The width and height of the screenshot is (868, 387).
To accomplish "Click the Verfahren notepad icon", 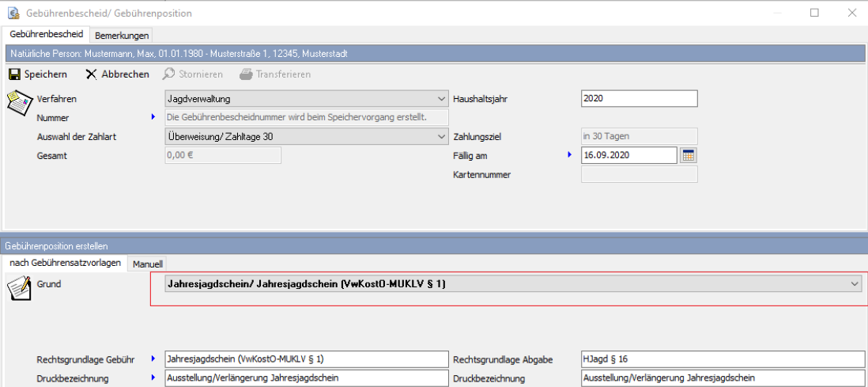I will [x=17, y=103].
